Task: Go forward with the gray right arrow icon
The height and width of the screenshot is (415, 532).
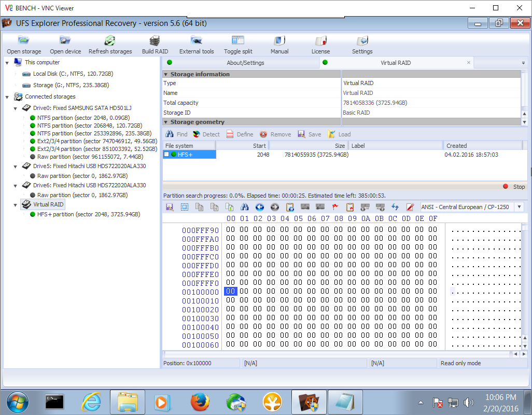Action: click(x=275, y=207)
